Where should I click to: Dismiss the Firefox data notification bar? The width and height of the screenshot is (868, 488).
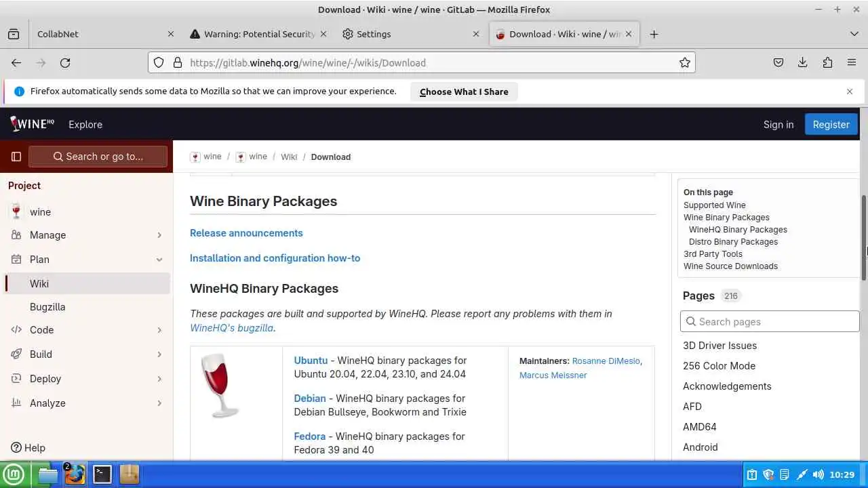(849, 91)
